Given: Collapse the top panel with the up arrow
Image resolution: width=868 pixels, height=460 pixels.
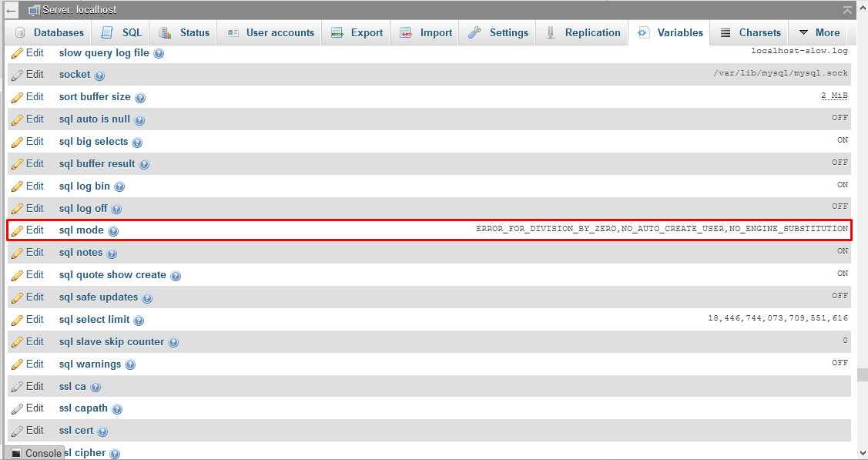Looking at the screenshot, I should (847, 10).
